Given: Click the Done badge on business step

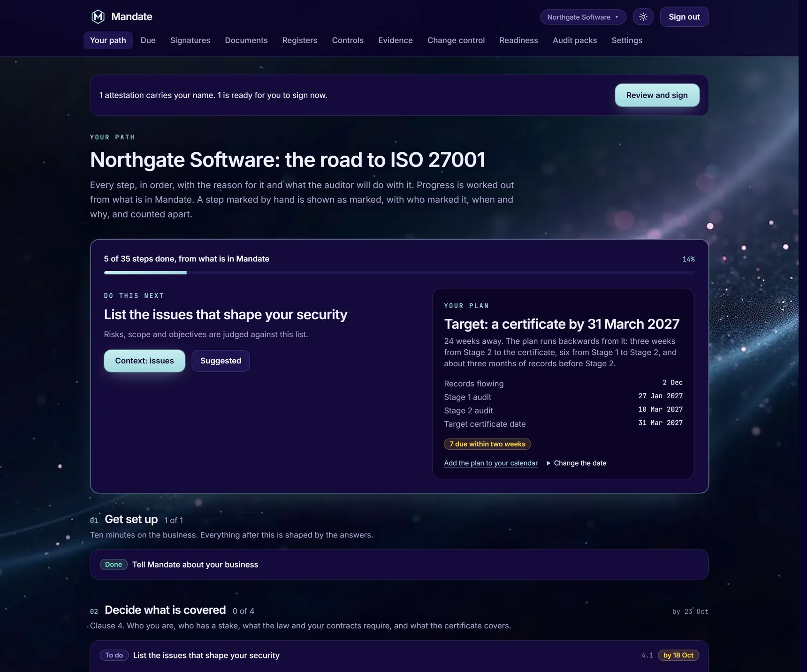Looking at the screenshot, I should click(x=114, y=565).
